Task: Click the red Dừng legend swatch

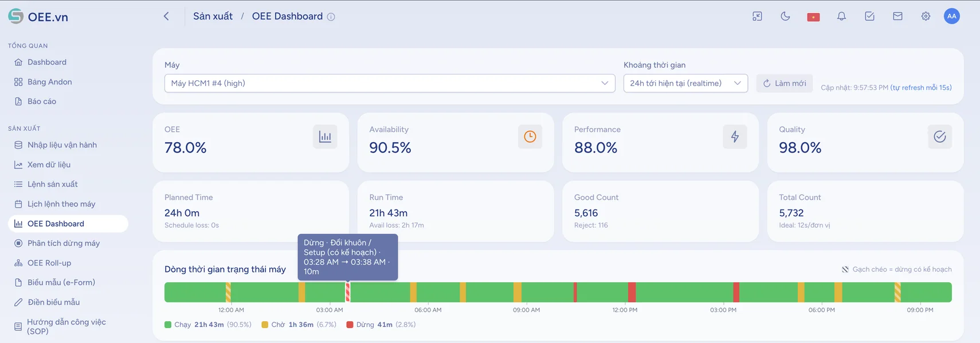Action: coord(350,325)
